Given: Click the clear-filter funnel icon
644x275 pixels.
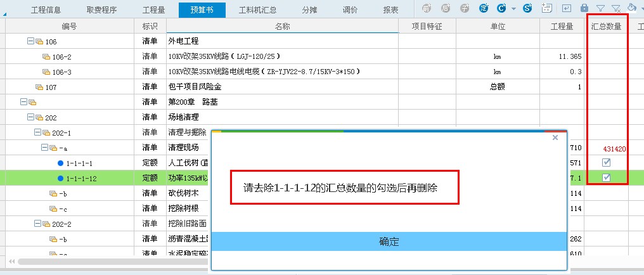Looking at the screenshot, I should (616, 8).
